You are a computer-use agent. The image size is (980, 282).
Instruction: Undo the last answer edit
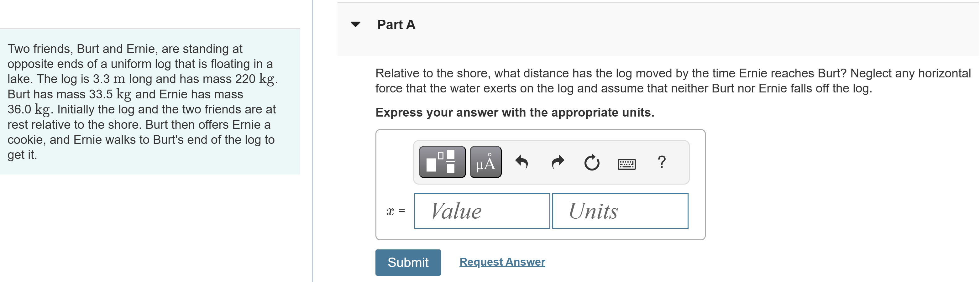521,162
